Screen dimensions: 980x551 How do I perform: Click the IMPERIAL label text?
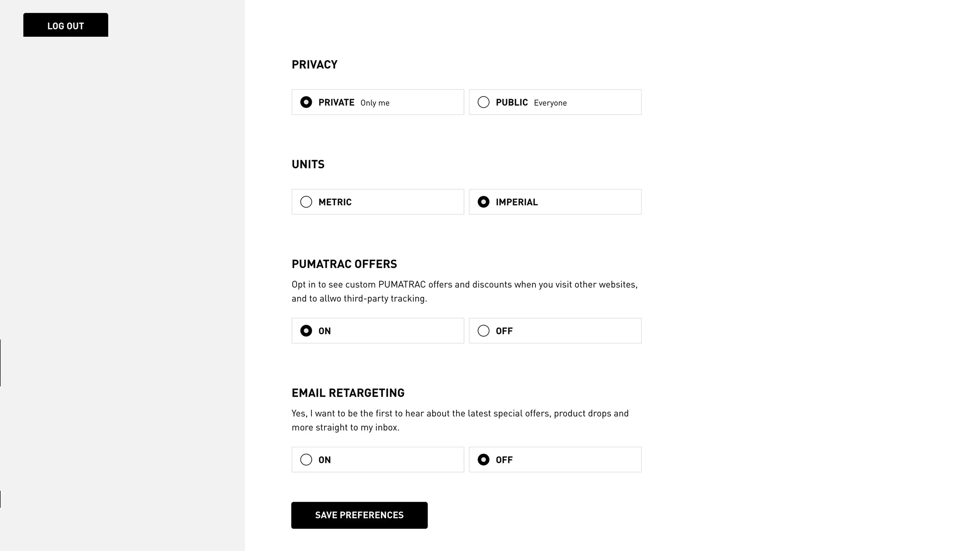pos(516,202)
